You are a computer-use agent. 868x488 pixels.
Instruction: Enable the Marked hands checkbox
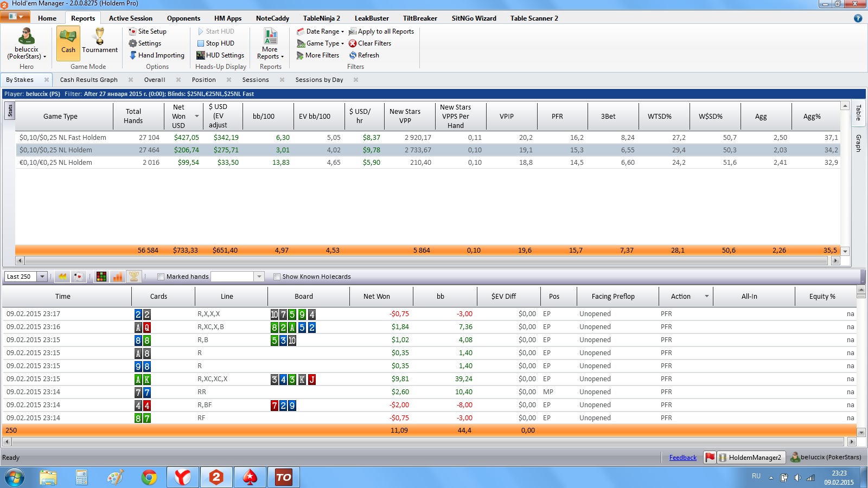(161, 277)
